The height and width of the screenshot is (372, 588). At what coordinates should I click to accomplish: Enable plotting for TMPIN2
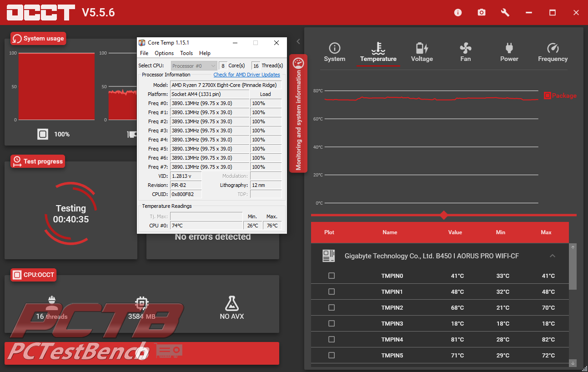[x=332, y=307]
